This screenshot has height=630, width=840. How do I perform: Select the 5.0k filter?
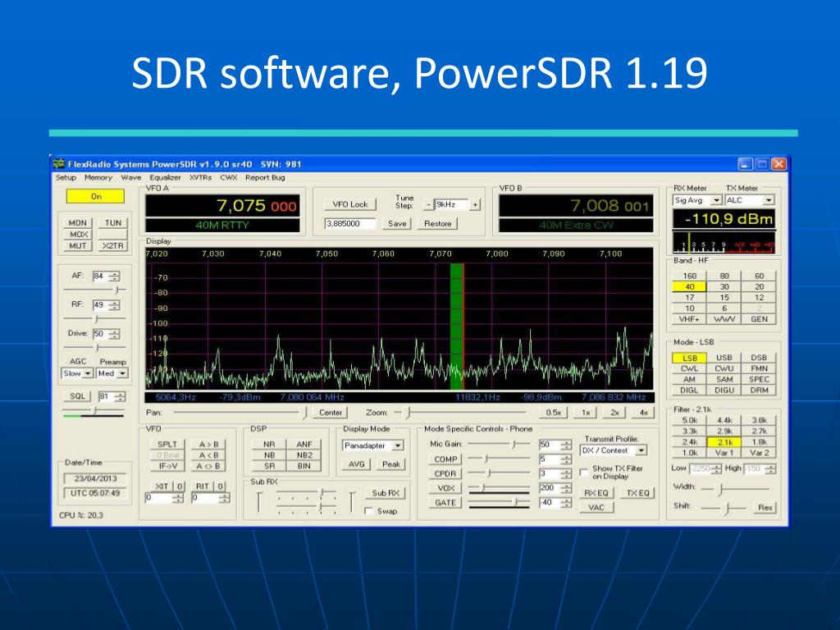pos(689,420)
